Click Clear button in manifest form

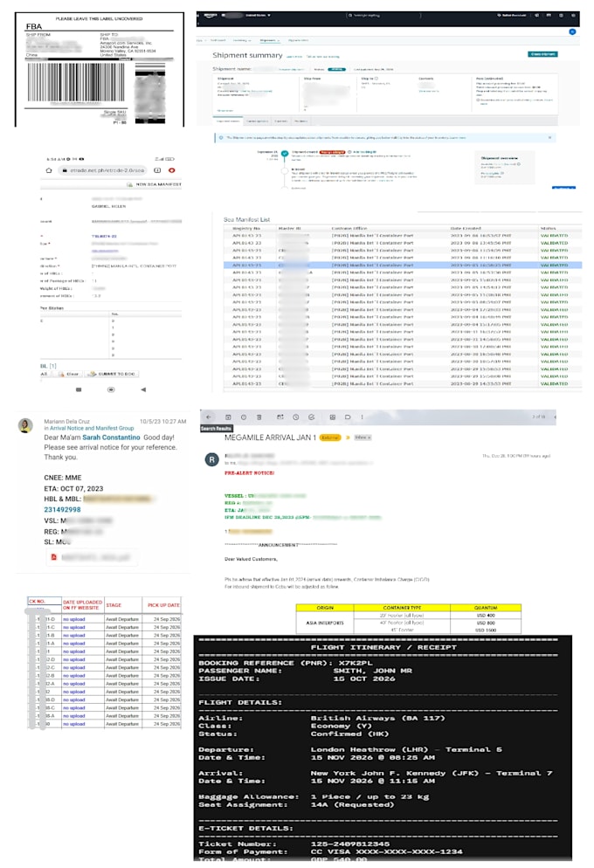(x=69, y=375)
